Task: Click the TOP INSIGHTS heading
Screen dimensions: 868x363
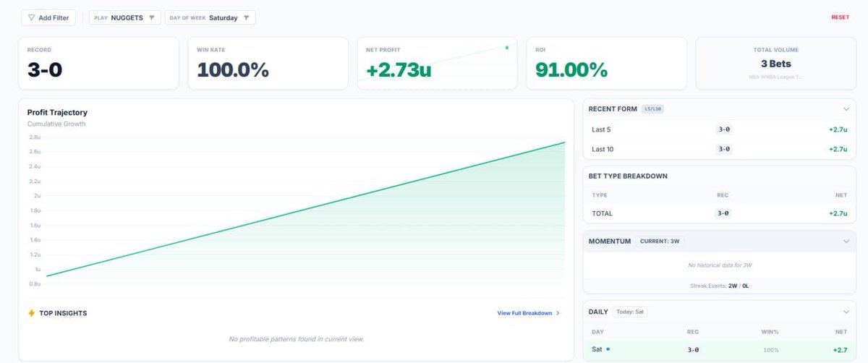Action: 63,313
